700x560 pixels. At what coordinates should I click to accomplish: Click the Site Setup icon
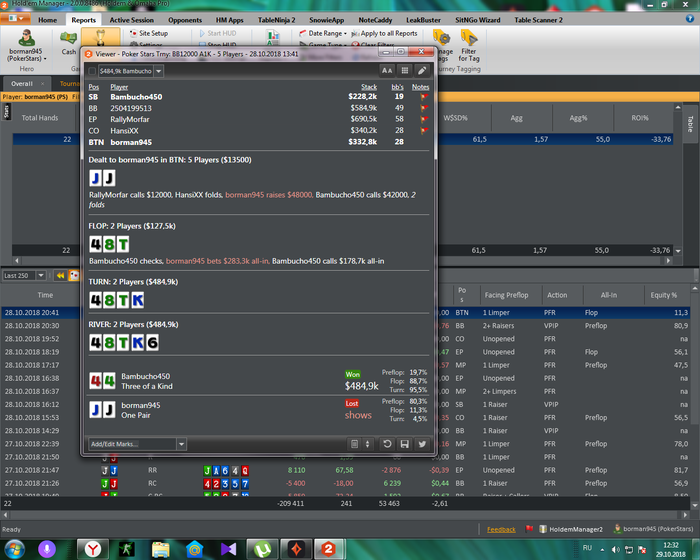tap(149, 33)
